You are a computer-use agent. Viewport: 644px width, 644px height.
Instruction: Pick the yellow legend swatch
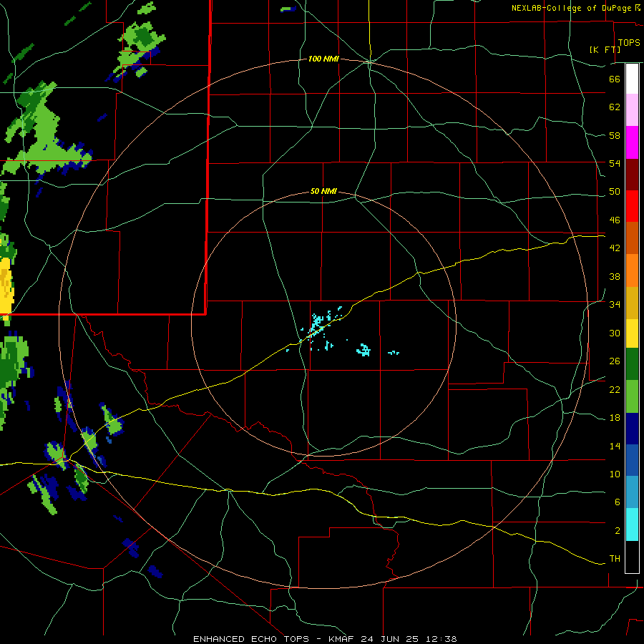[x=632, y=333]
